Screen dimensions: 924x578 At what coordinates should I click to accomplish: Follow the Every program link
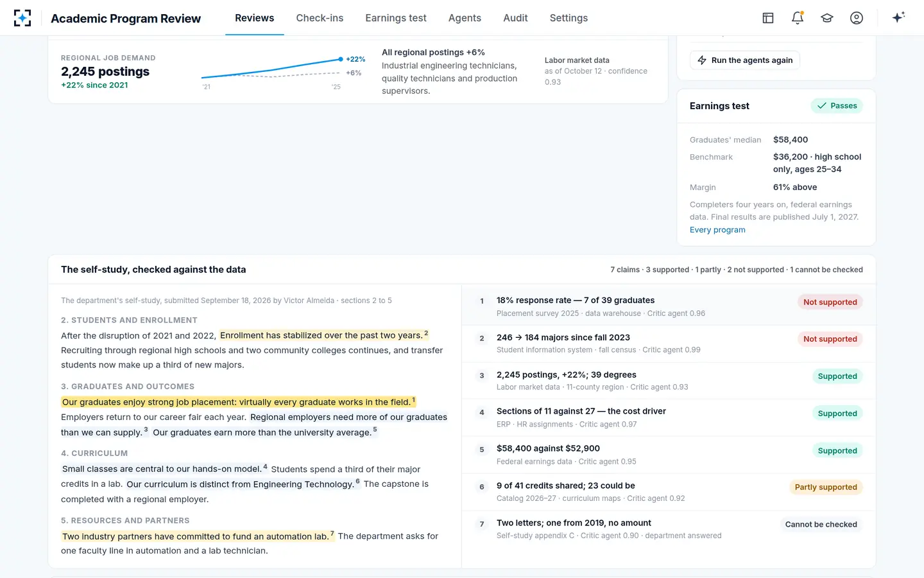717,230
